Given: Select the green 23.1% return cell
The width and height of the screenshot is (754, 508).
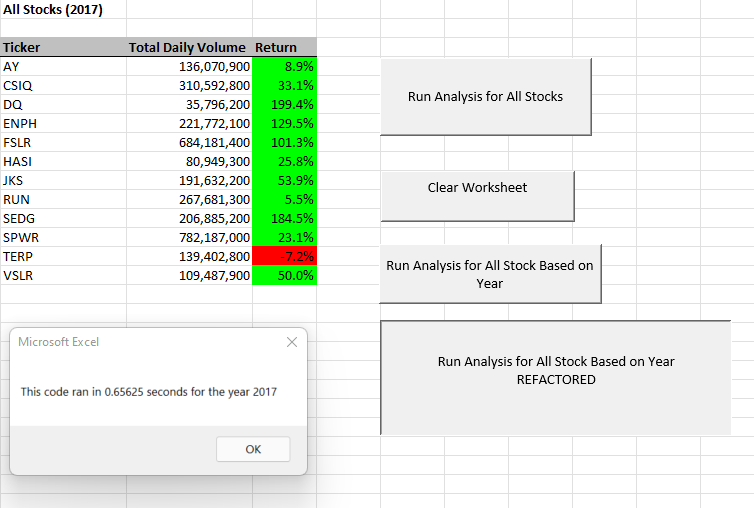Looking at the screenshot, I should tap(284, 238).
